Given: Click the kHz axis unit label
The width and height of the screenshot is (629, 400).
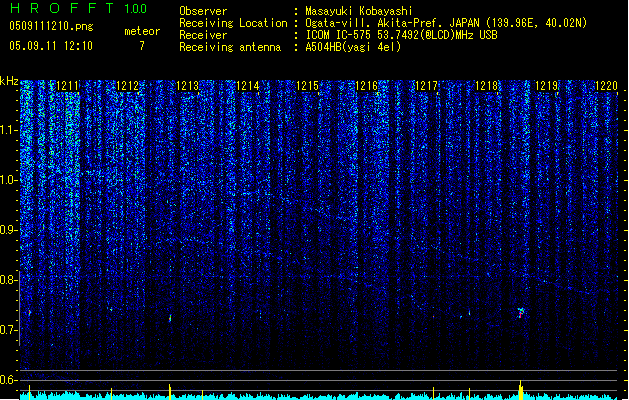Looking at the screenshot, I should (9, 81).
